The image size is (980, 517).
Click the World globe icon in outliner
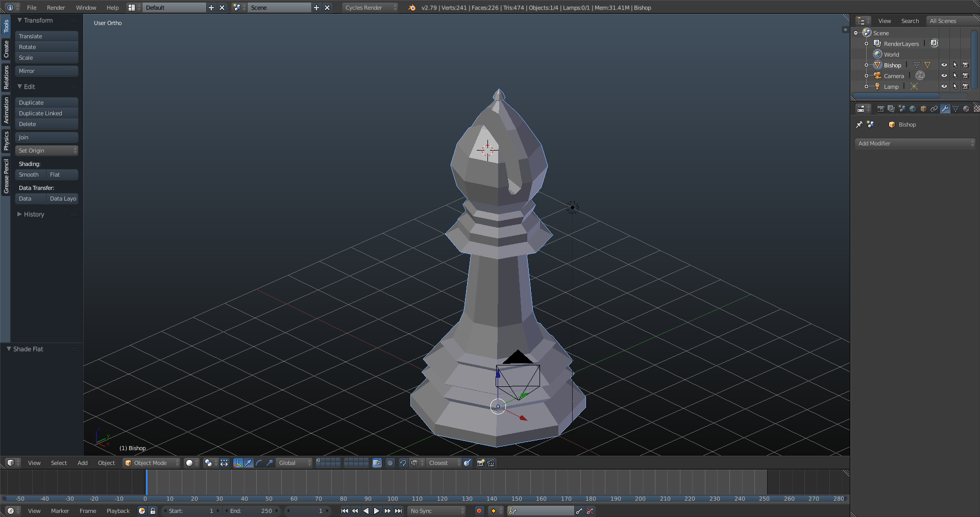click(878, 55)
